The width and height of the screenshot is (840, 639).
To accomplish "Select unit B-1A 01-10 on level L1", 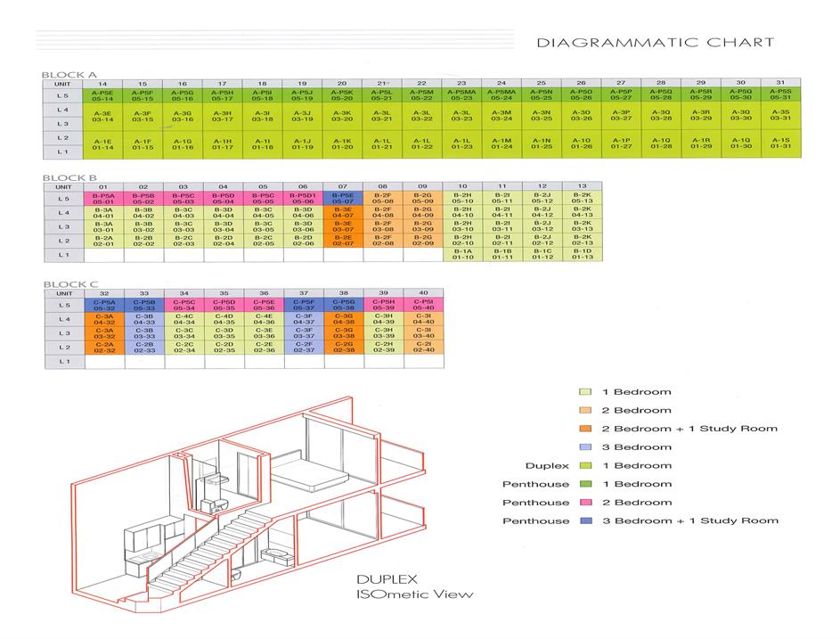I will point(463,255).
